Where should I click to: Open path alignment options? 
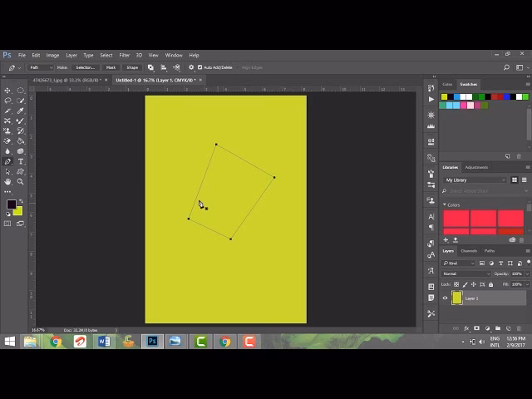[x=164, y=67]
